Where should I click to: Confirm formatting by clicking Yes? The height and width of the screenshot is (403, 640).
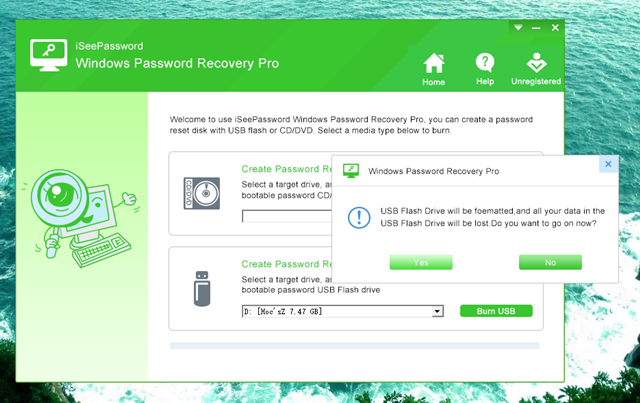pos(421,262)
